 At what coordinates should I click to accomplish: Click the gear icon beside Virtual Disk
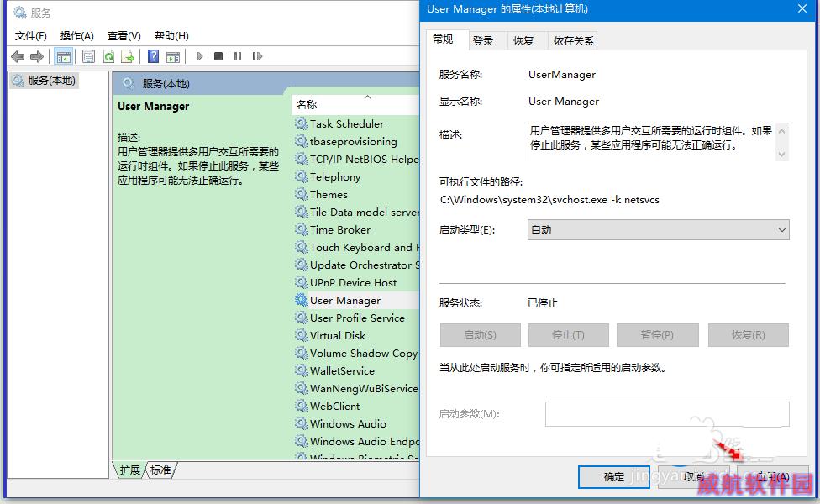click(302, 336)
